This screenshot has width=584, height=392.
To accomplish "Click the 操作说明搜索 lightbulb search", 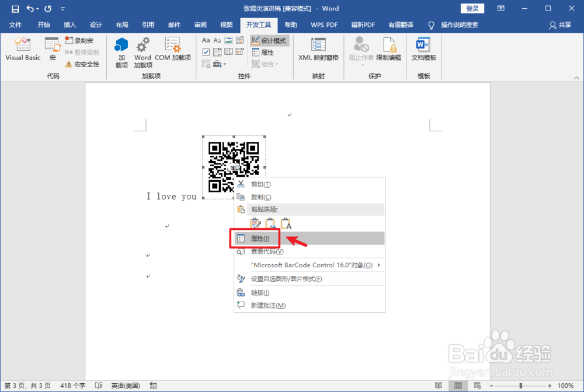I will coord(453,25).
